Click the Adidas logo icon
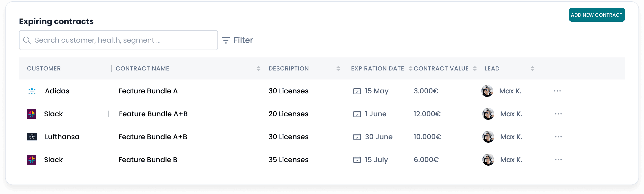This screenshot has width=644, height=194. 32,91
